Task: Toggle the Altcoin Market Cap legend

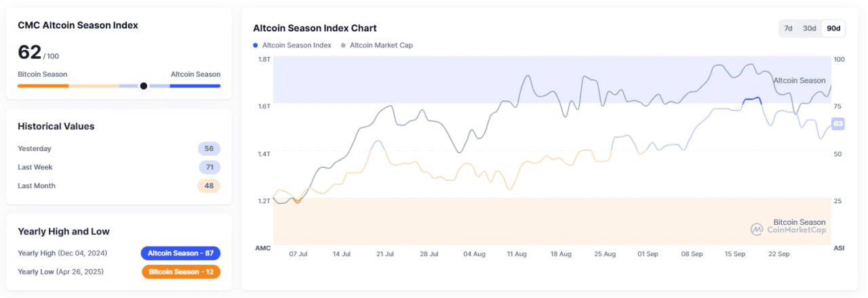Action: click(x=381, y=45)
